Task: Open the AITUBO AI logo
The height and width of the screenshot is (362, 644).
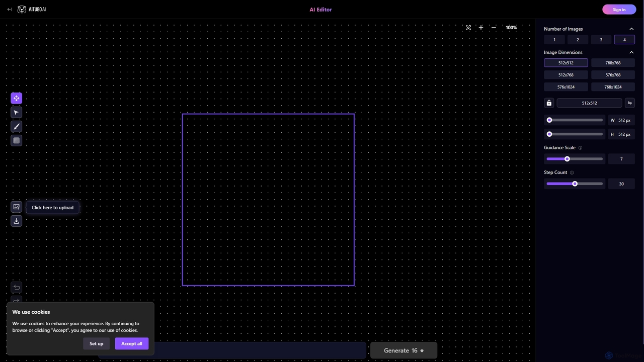Action: tap(32, 10)
